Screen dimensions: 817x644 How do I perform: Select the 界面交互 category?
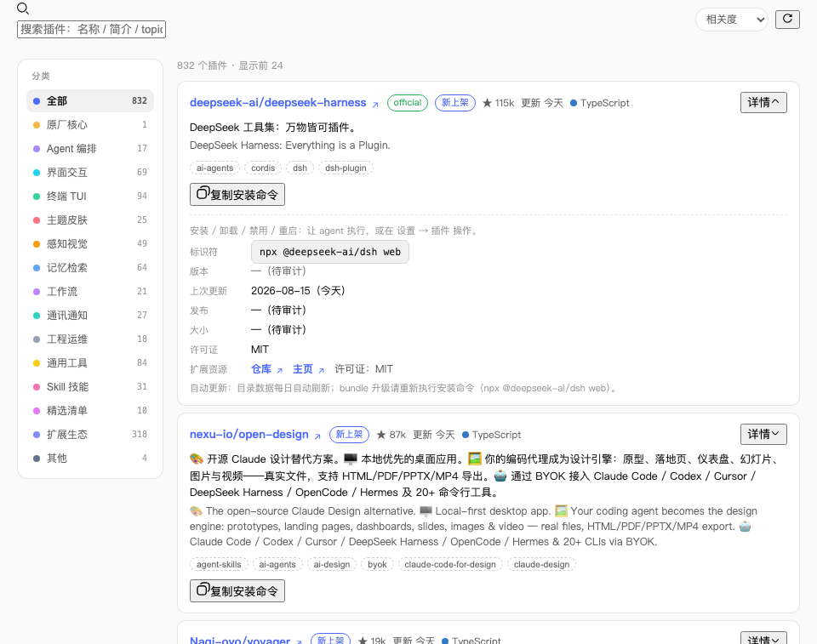click(90, 173)
